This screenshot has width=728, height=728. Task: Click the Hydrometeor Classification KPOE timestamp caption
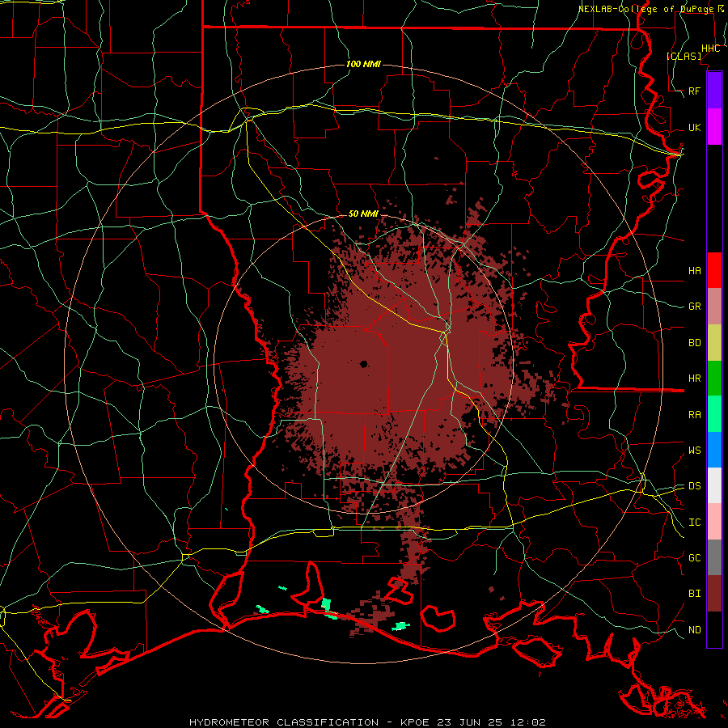pyautogui.click(x=366, y=722)
